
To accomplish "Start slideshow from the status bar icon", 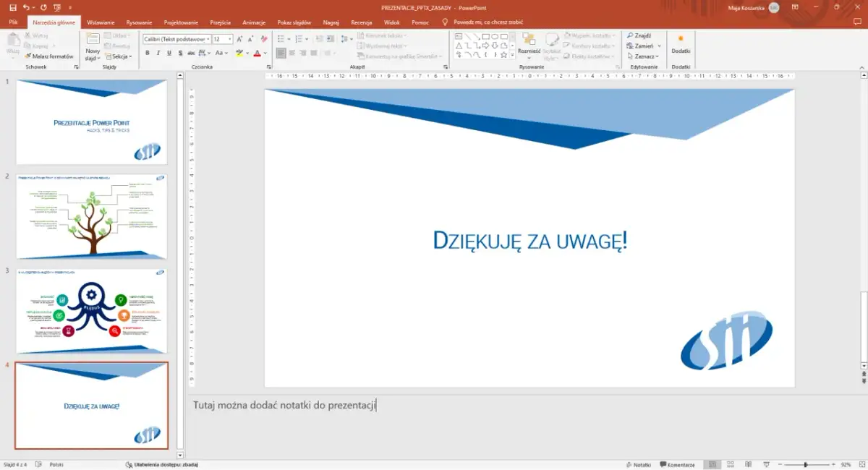I will 767,464.
